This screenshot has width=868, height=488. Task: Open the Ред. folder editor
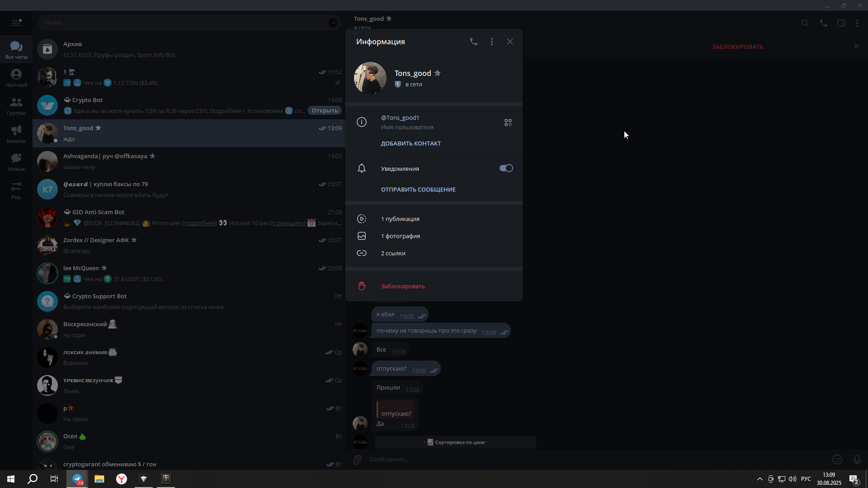tap(16, 190)
